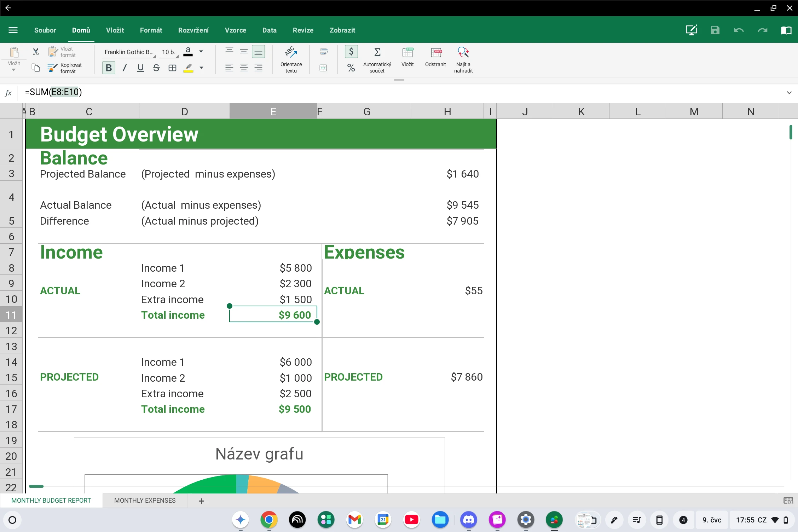Screen dimensions: 798x532
Task: Click the horizontal scrollbar thumb
Action: point(36,486)
